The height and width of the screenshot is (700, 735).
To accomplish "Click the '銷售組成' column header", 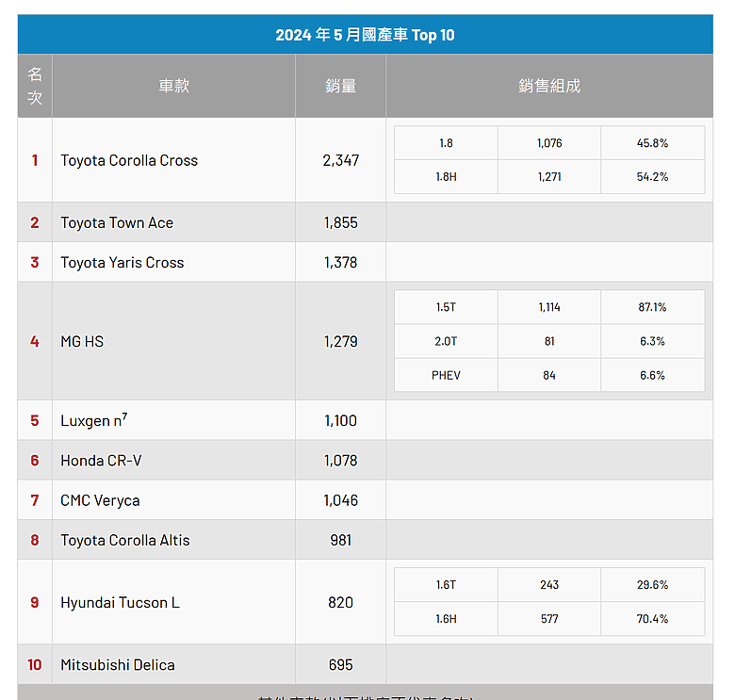I will coord(549,86).
